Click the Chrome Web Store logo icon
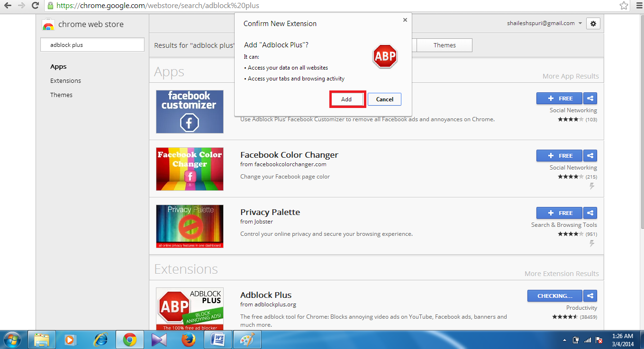The width and height of the screenshot is (644, 349). pos(48,25)
